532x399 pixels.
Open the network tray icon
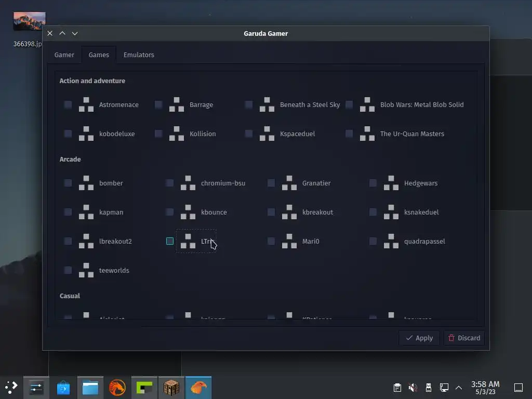tap(444, 388)
